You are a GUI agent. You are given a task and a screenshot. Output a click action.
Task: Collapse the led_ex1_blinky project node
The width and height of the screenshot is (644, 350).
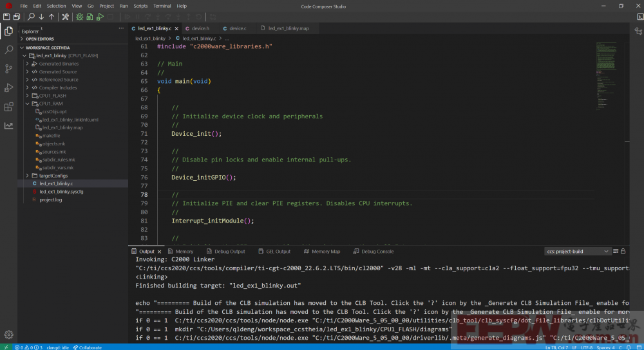24,55
